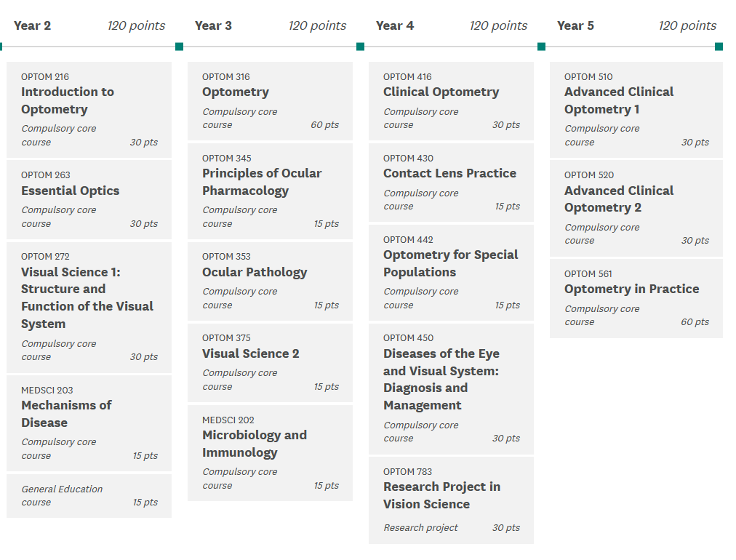Click the green marker ending Year 5
This screenshot has height=560, width=736.
point(719,47)
